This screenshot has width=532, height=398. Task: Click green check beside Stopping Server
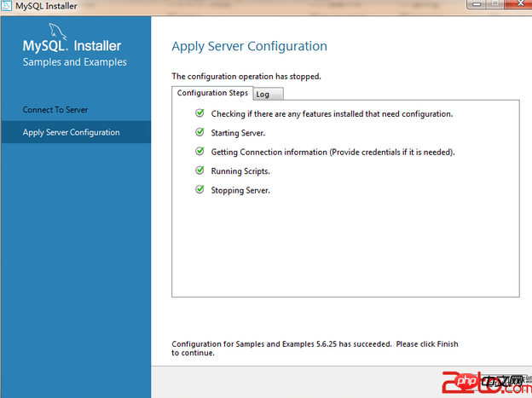point(199,189)
